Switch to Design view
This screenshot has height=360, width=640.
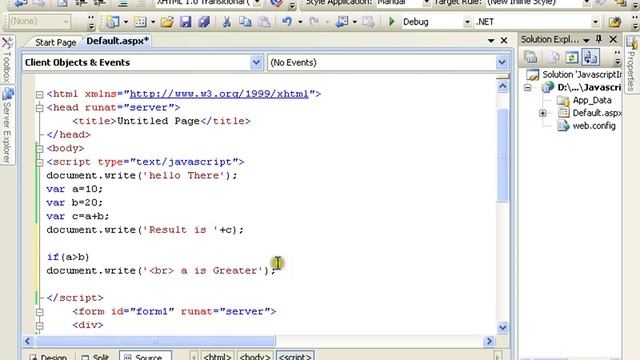[48, 356]
